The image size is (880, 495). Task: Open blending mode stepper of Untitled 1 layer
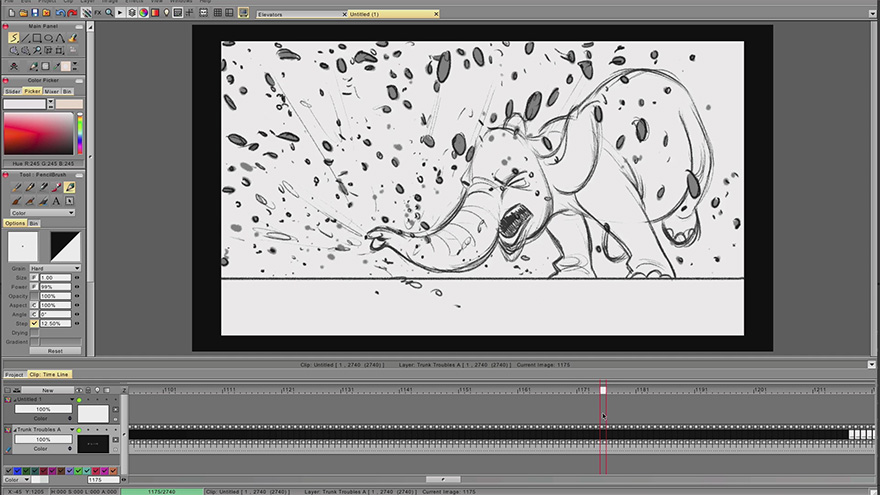[x=70, y=418]
